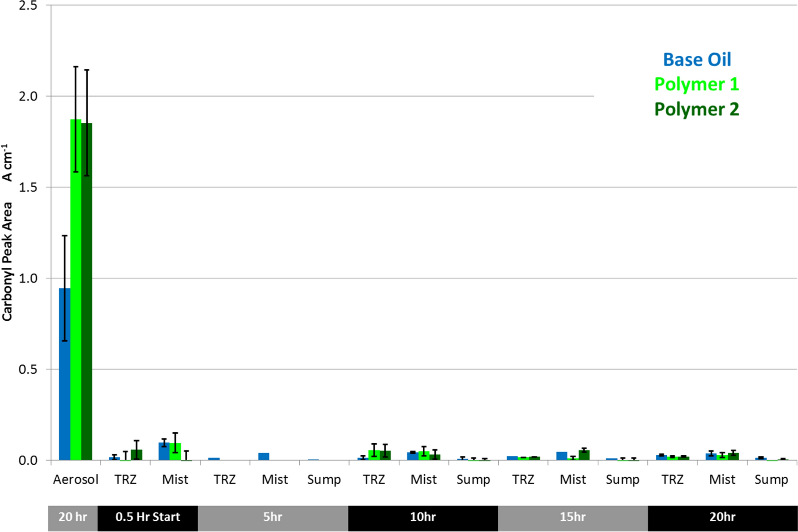Click the Mist label in the 15hr group

[x=573, y=480]
